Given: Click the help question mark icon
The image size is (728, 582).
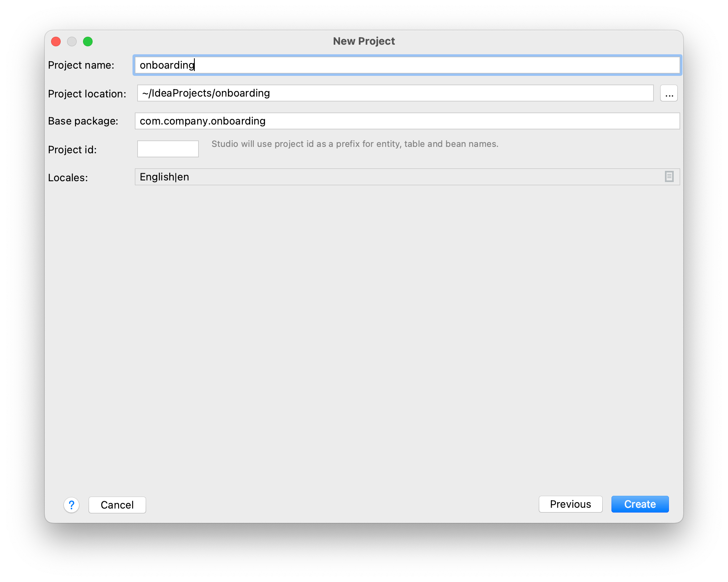Looking at the screenshot, I should point(71,505).
